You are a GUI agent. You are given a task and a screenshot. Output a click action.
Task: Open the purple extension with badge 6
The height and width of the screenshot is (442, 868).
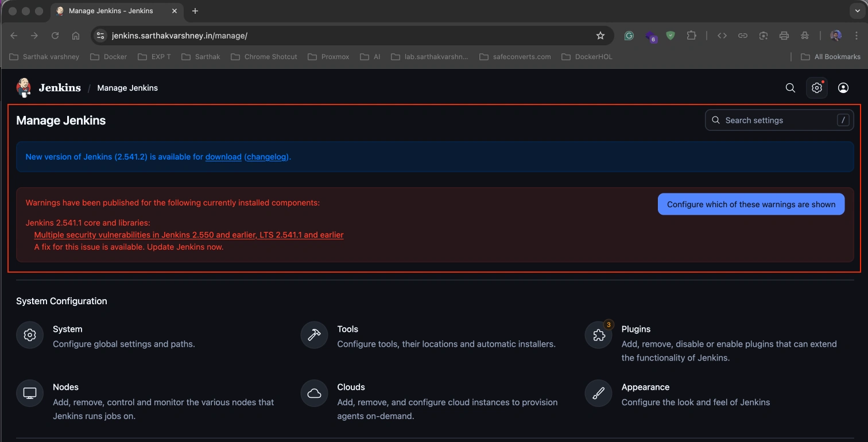(650, 36)
